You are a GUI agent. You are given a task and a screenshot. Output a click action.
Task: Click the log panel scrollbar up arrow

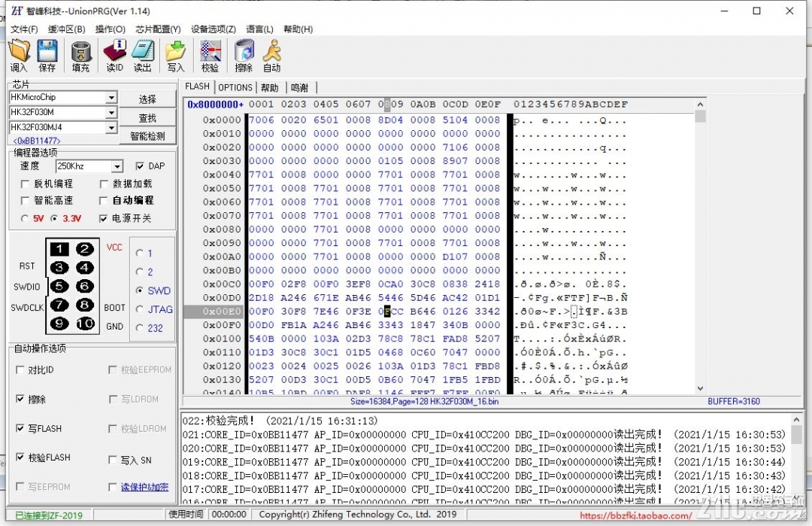796,418
